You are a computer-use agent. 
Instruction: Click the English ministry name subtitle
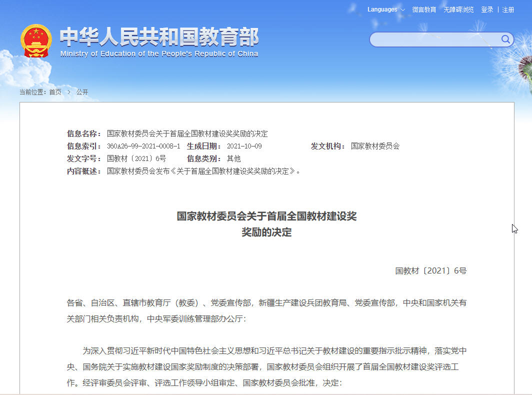tap(159, 53)
